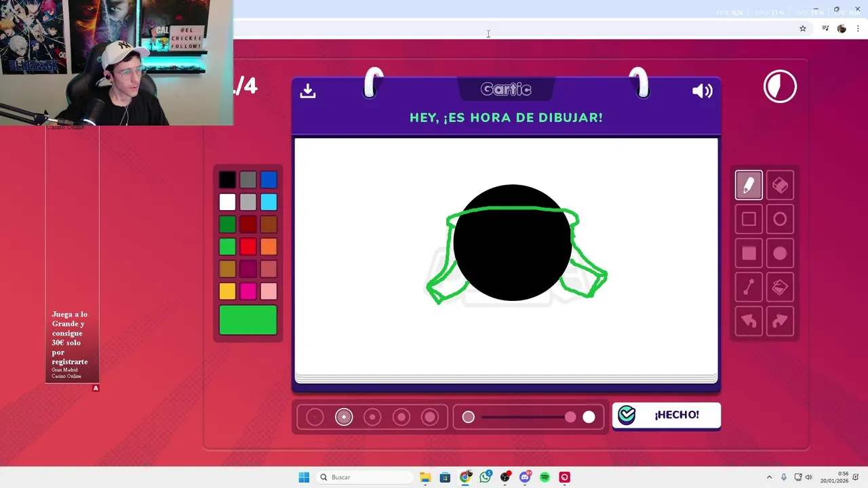Viewport: 868px width, 488px height.
Task: Pick the dark green color swatch
Action: tap(227, 224)
